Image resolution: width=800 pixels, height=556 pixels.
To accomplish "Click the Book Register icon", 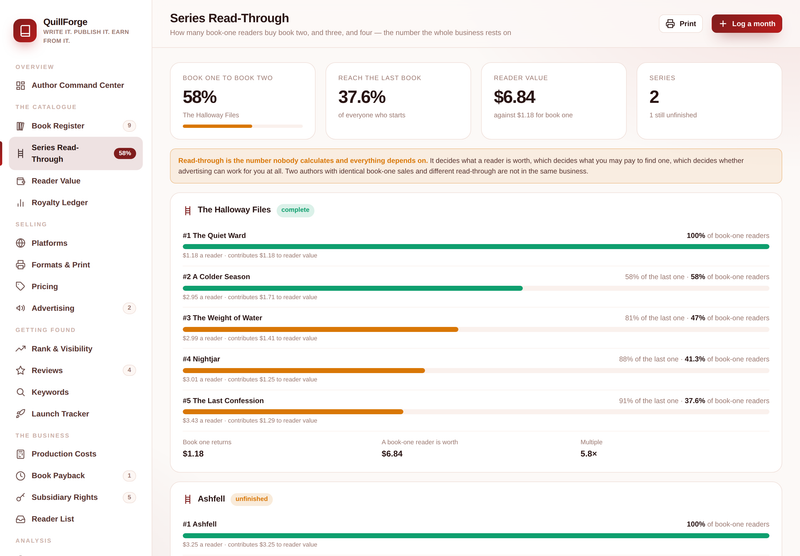I will [x=20, y=126].
